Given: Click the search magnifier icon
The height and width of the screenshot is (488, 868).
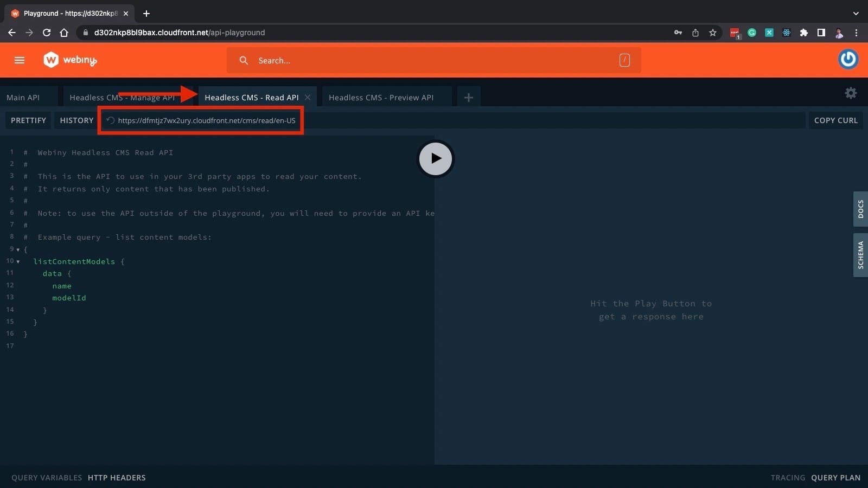Looking at the screenshot, I should [244, 60].
